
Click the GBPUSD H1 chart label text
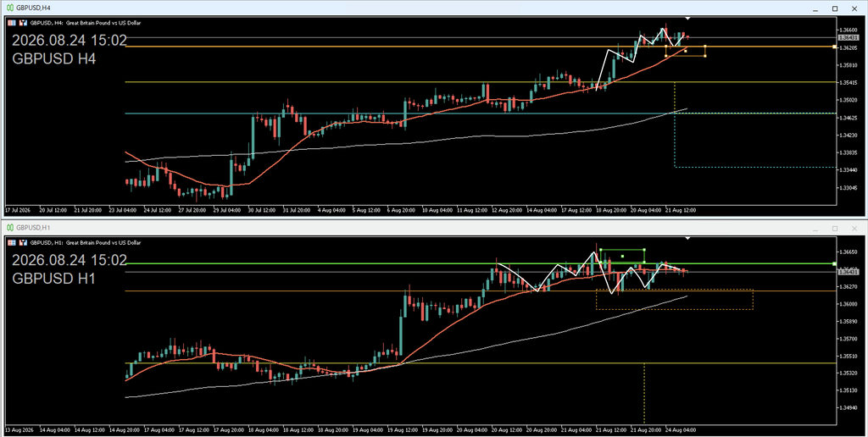click(x=53, y=279)
